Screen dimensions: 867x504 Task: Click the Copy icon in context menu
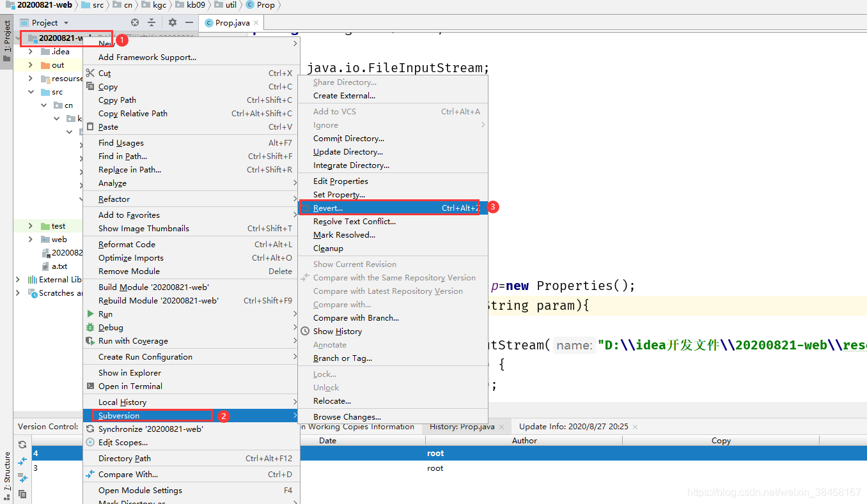(x=90, y=86)
